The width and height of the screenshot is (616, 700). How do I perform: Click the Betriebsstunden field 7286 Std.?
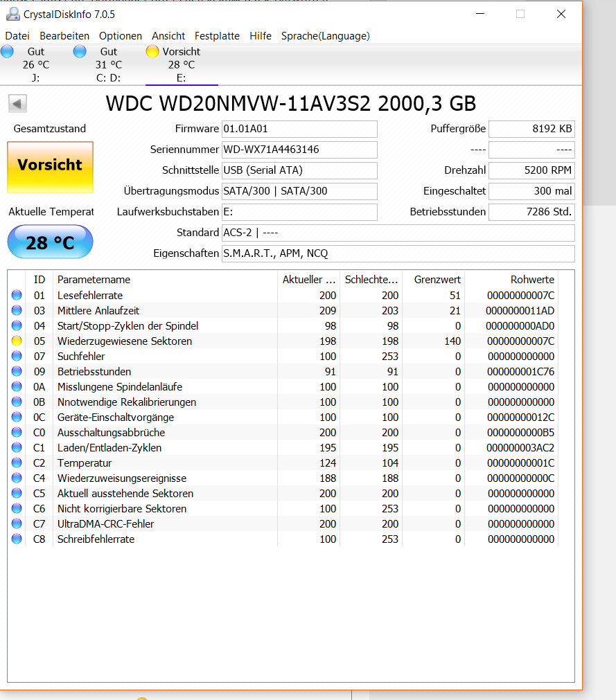[531, 212]
